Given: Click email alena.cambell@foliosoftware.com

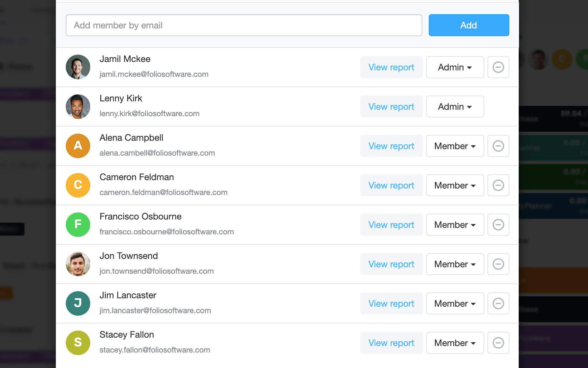Looking at the screenshot, I should pos(157,153).
